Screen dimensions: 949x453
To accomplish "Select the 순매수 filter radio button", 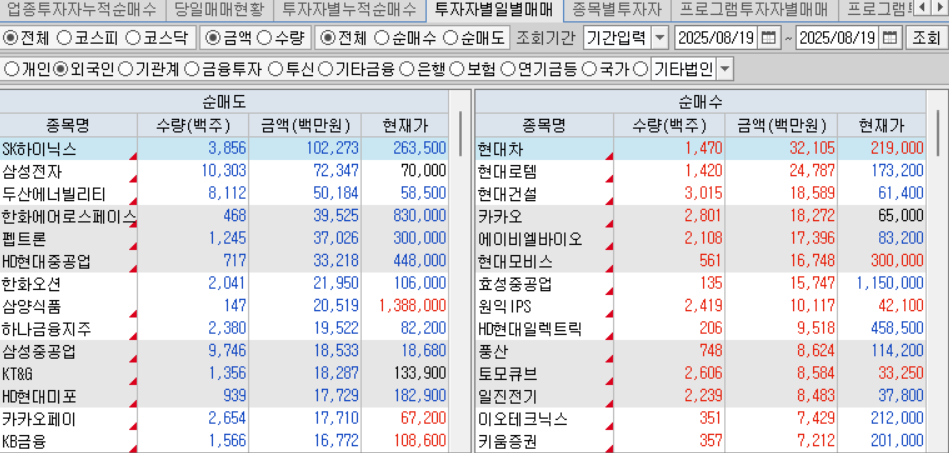I will (381, 38).
